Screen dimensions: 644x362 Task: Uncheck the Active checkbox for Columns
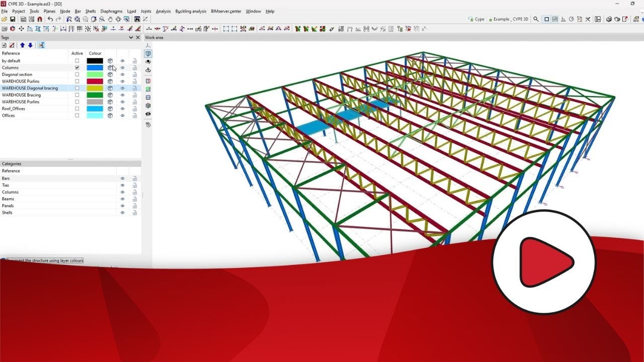(x=77, y=67)
